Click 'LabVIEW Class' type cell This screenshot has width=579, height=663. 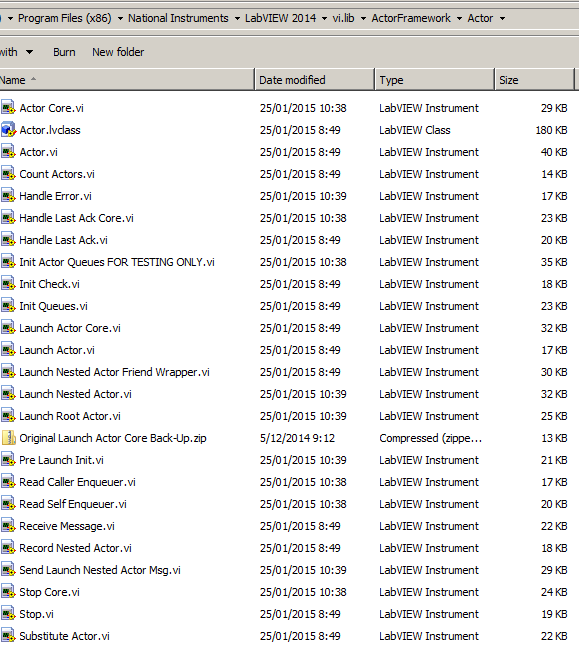(x=414, y=130)
